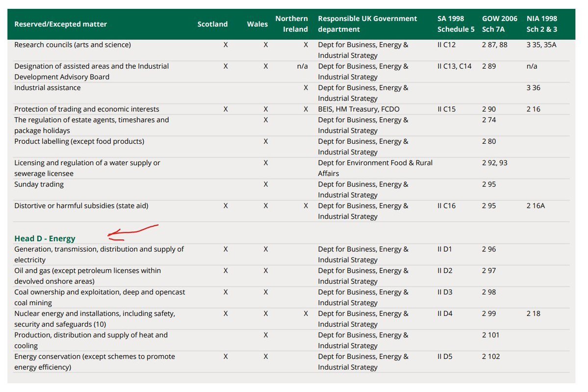Select 'Product labelling (except food products)'
This screenshot has width=588, height=392.
[x=79, y=141]
